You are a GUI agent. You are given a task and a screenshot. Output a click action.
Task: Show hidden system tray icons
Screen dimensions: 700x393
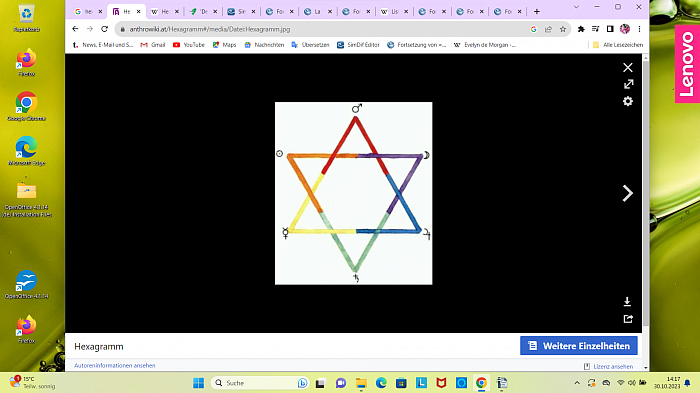pos(577,383)
